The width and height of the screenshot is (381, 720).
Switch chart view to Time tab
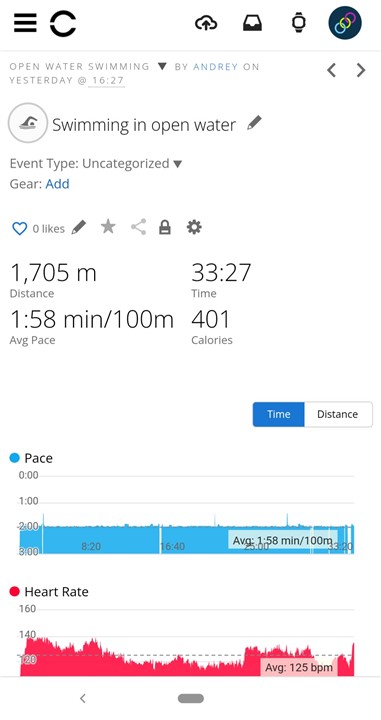279,414
